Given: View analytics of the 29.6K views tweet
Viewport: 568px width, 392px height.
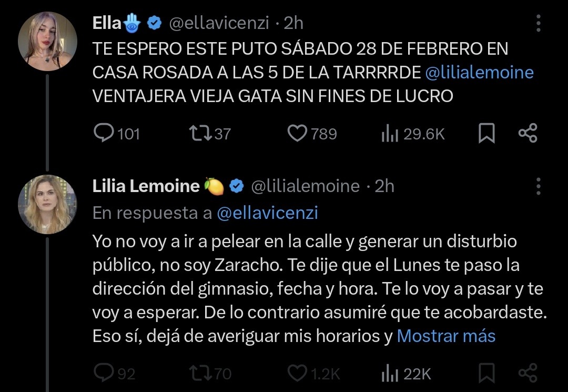Looking at the screenshot, I should (390, 134).
